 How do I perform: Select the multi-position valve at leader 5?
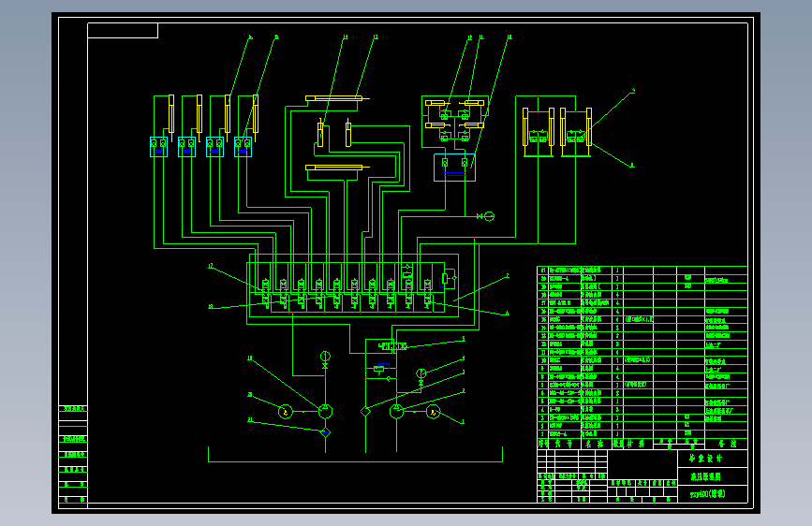coord(392,346)
